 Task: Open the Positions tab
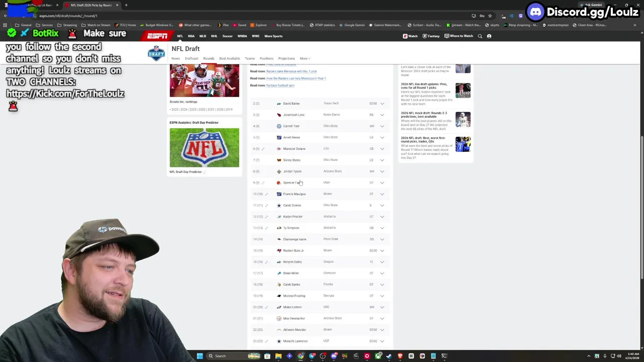[x=266, y=58]
